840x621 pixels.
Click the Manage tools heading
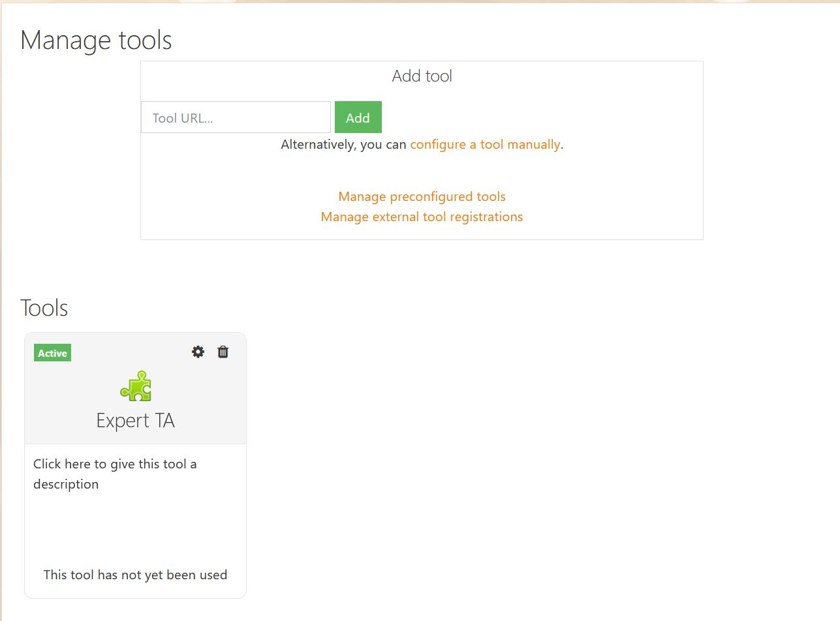coord(96,40)
